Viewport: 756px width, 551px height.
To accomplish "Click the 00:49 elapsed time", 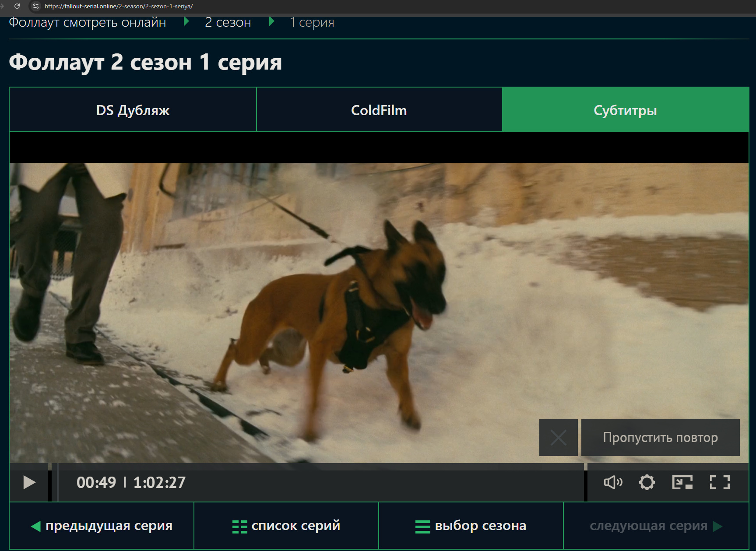I will coord(96,482).
